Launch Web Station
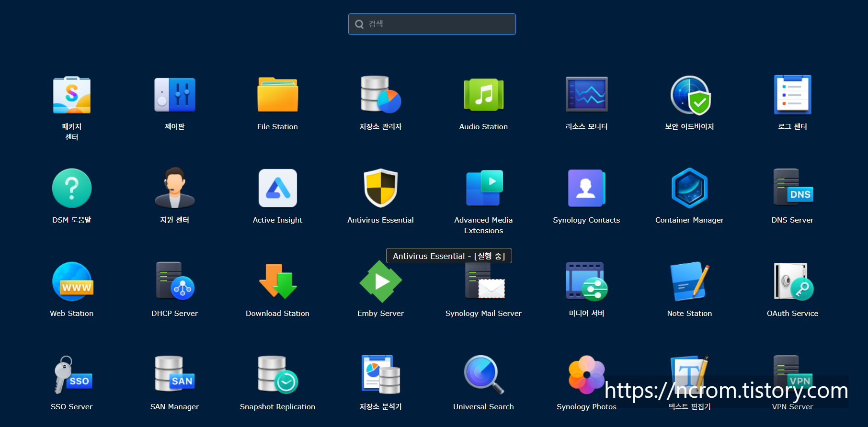 [72, 281]
